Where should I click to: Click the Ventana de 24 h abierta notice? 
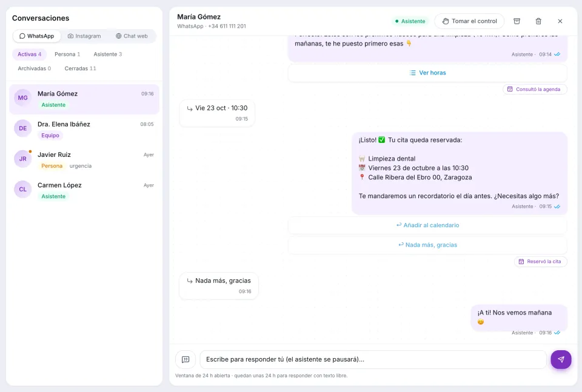point(261,376)
